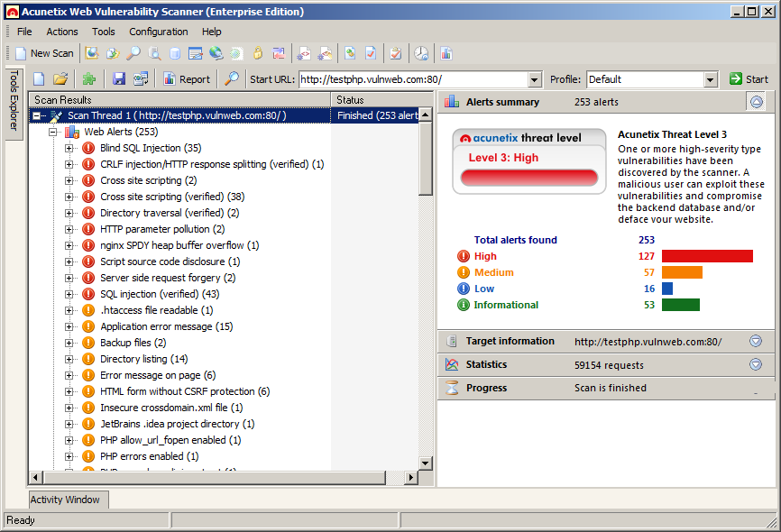The width and height of the screenshot is (781, 532).
Task: Open the Site Crawler tool icon
Action: (x=113, y=53)
